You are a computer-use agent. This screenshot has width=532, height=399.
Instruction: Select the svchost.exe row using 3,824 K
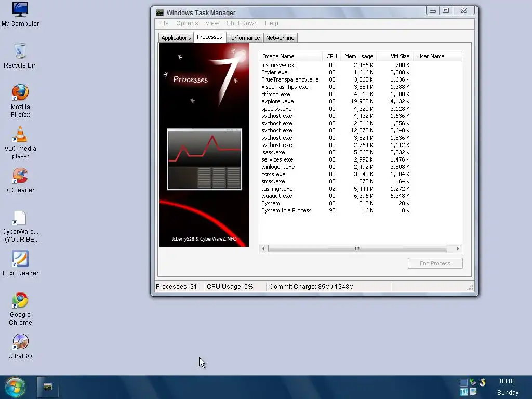[361, 138]
